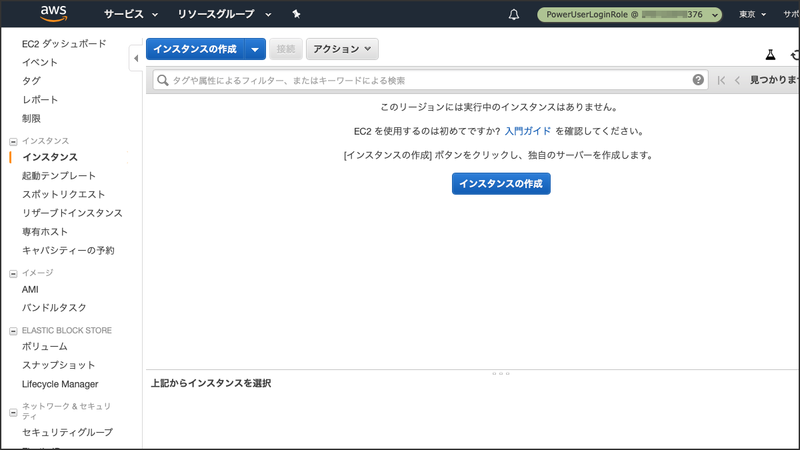Open the アクション dropdown

pos(342,49)
